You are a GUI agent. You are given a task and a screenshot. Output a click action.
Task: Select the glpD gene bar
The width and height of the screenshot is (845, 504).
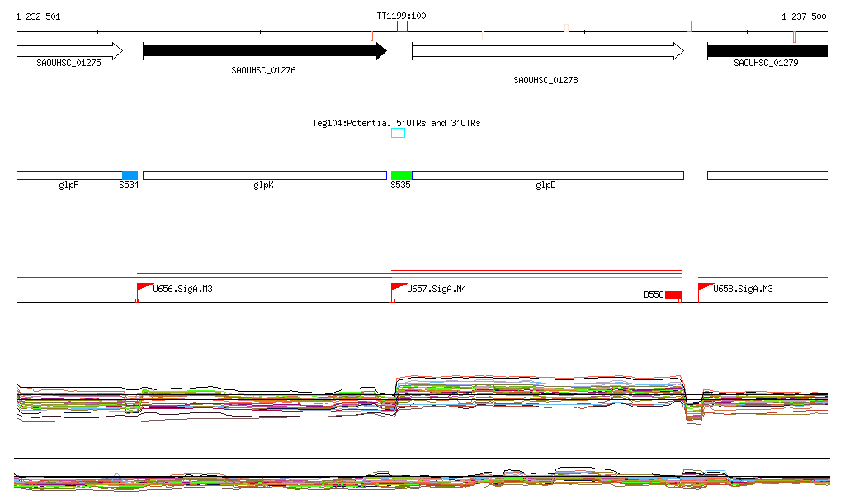[547, 175]
